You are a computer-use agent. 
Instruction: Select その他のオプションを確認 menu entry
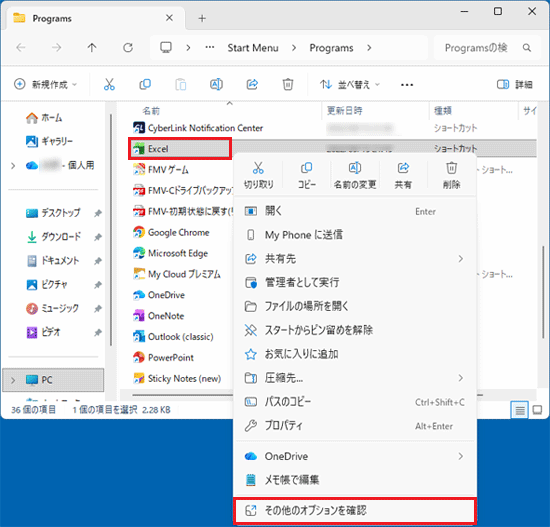click(x=355, y=511)
